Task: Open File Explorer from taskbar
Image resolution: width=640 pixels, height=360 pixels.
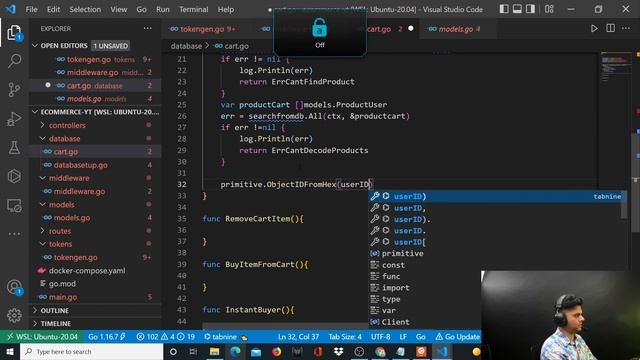Action: (214, 351)
